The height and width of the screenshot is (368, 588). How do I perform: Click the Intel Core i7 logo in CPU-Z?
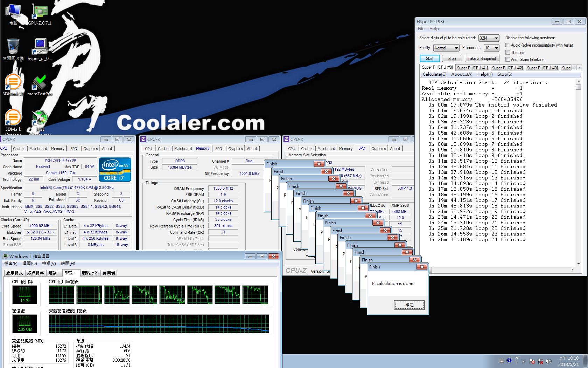pos(115,170)
